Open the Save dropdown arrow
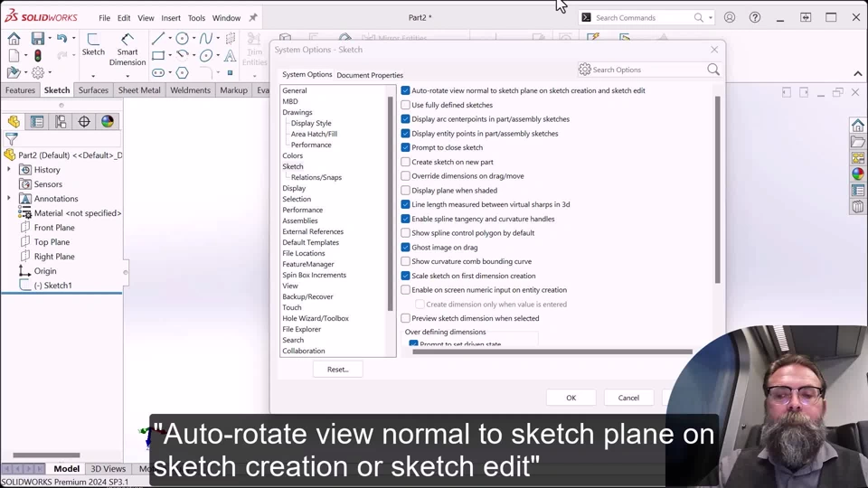Image resolution: width=868 pixels, height=488 pixels. pyautogui.click(x=50, y=38)
